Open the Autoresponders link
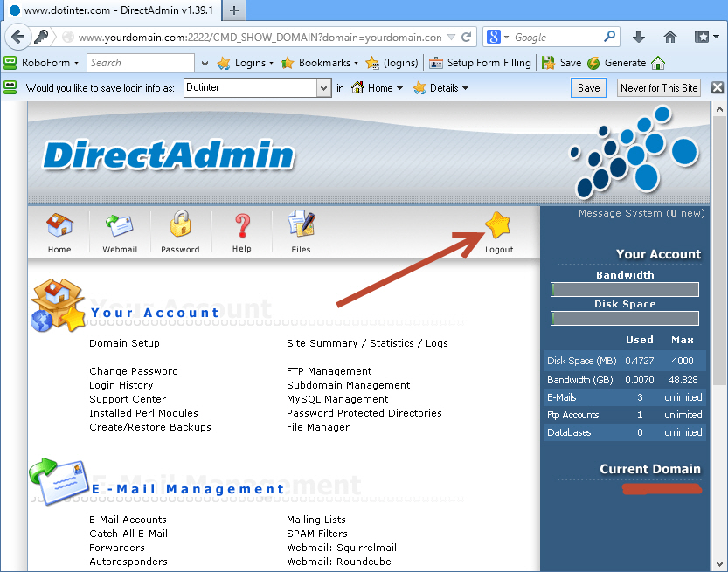The image size is (728, 572). pyautogui.click(x=128, y=562)
